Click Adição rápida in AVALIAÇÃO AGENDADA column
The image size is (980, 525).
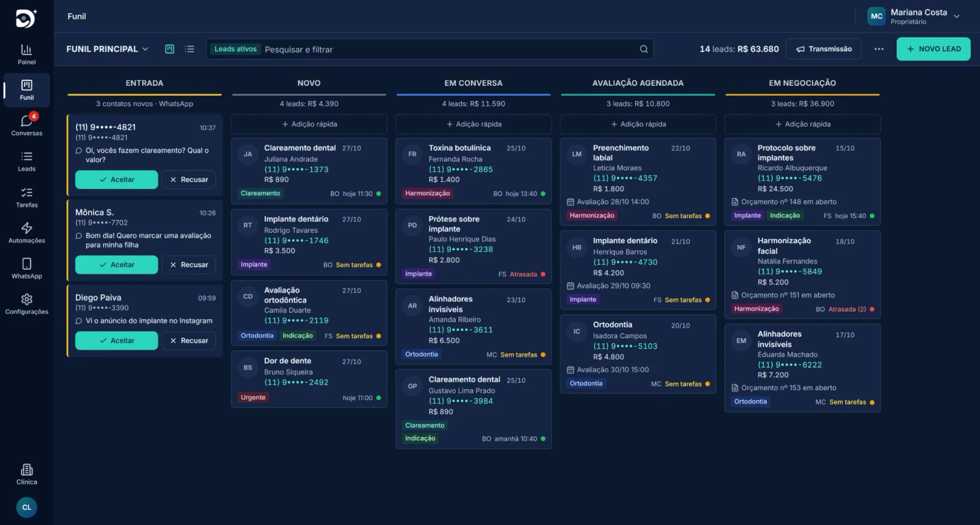coord(638,124)
